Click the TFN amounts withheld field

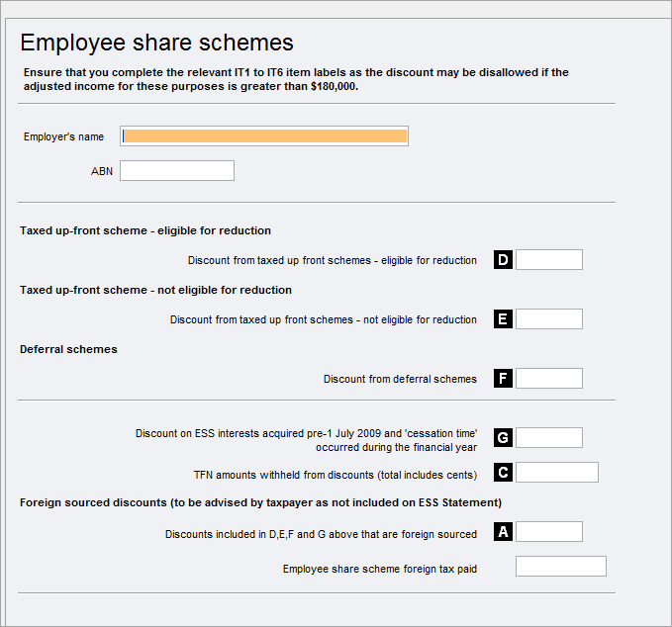pos(557,473)
